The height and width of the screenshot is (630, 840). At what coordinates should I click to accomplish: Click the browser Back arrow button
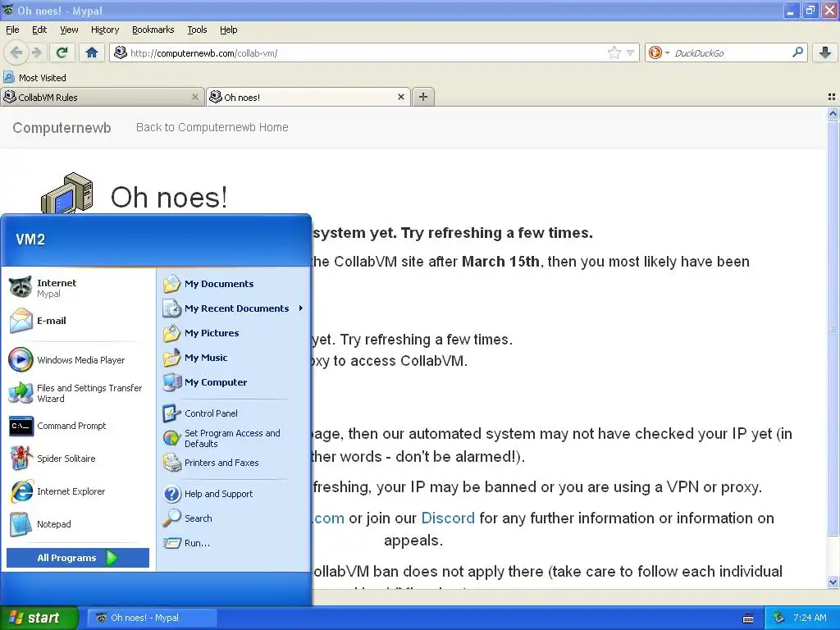[16, 52]
